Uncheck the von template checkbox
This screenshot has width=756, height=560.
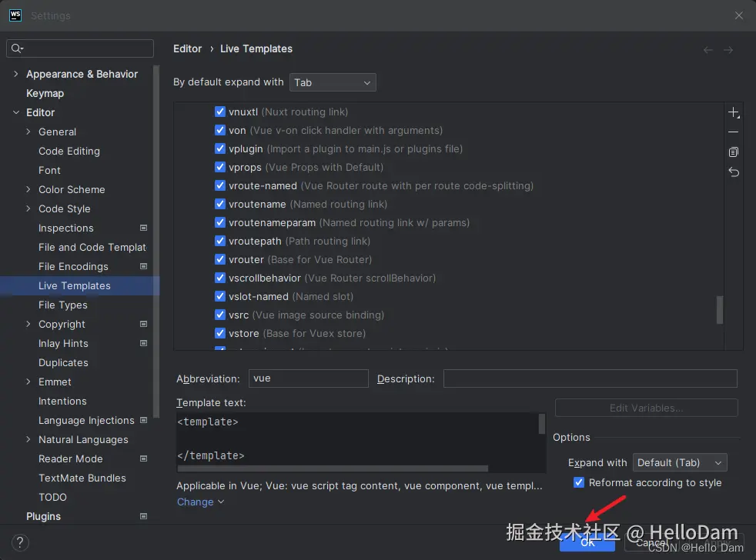[220, 130]
